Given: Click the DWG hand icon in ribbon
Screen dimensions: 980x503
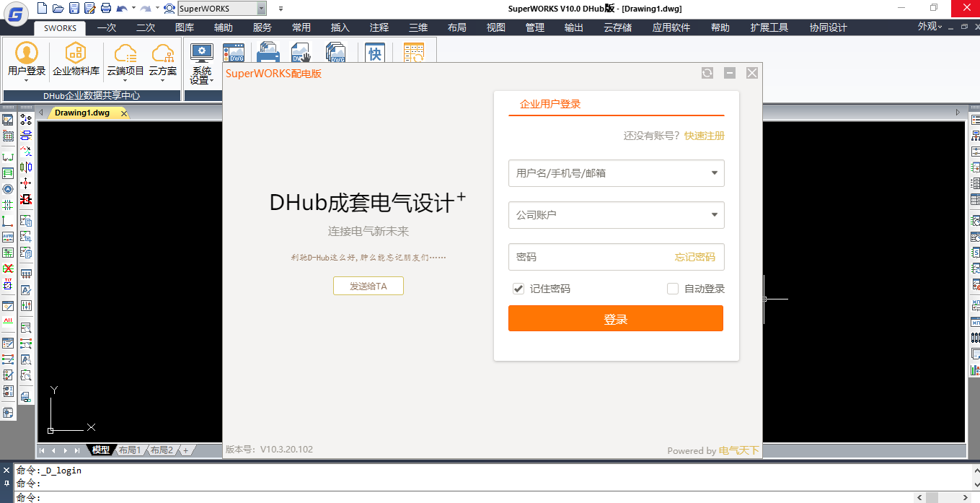Looking at the screenshot, I should [x=301, y=53].
